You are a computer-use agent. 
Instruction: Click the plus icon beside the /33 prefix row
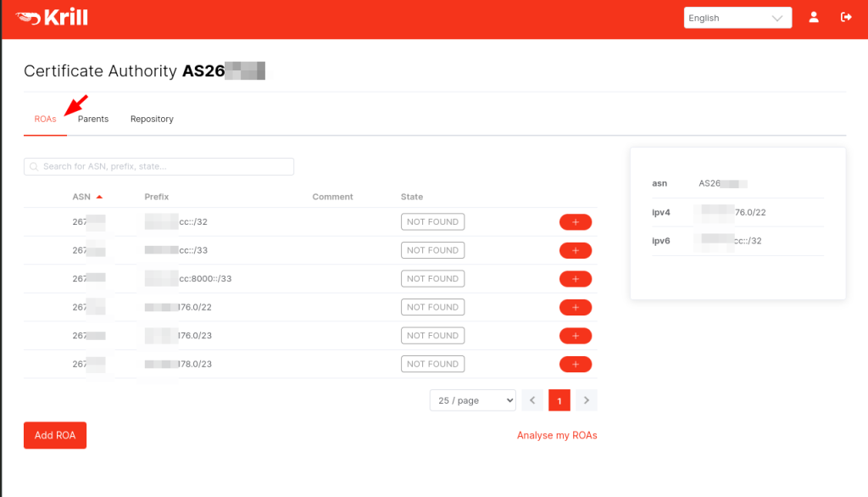point(576,249)
